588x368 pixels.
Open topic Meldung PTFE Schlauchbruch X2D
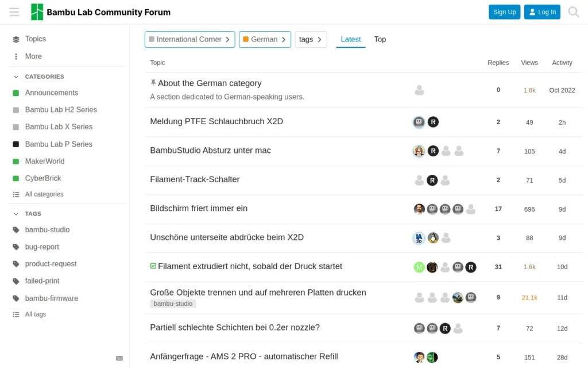click(216, 122)
